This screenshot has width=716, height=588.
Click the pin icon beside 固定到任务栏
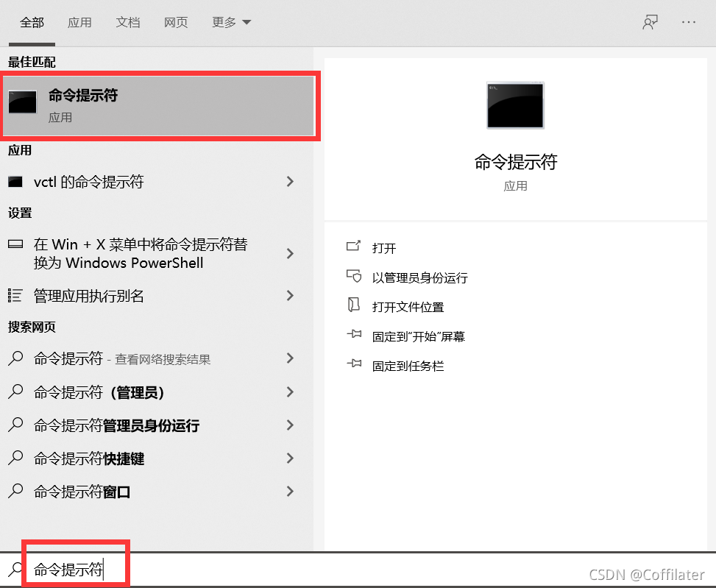point(354,364)
